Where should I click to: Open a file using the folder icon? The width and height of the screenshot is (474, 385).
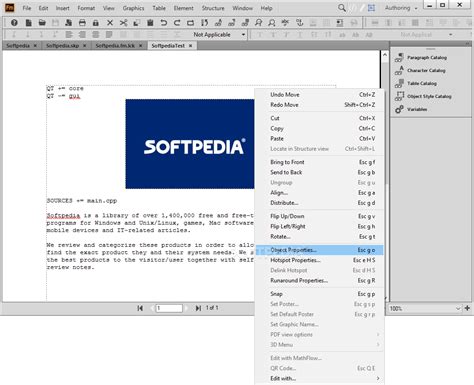42,23
